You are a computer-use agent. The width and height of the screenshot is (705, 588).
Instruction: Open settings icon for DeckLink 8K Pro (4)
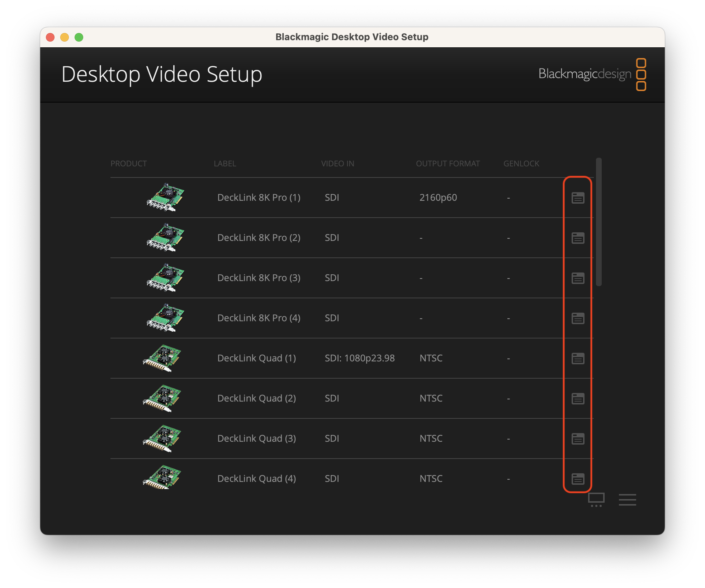[578, 318]
